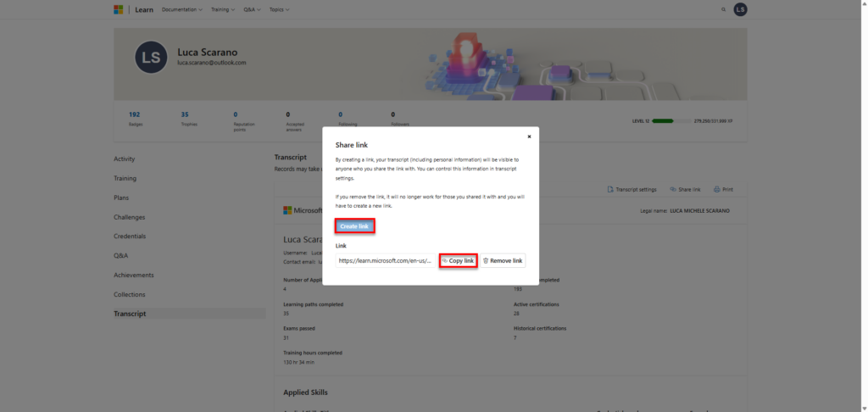Click the Remove link button
Image resolution: width=868 pixels, height=412 pixels.
pos(503,260)
